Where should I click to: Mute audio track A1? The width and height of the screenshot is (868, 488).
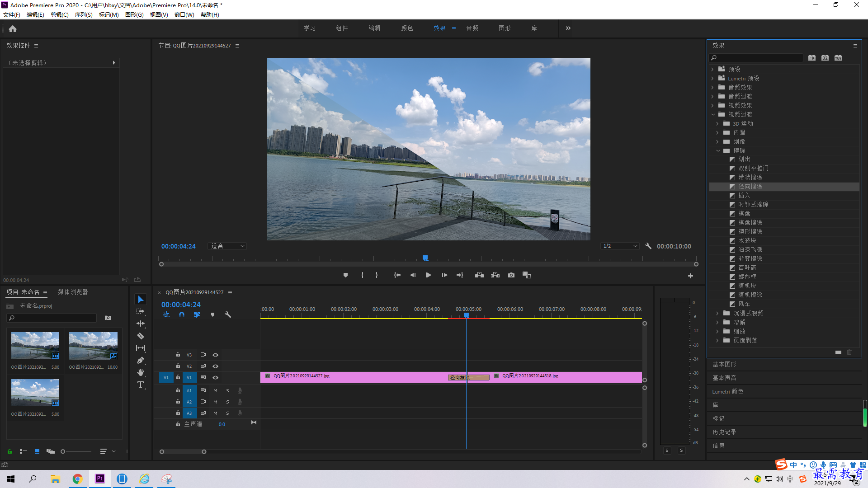tap(215, 390)
